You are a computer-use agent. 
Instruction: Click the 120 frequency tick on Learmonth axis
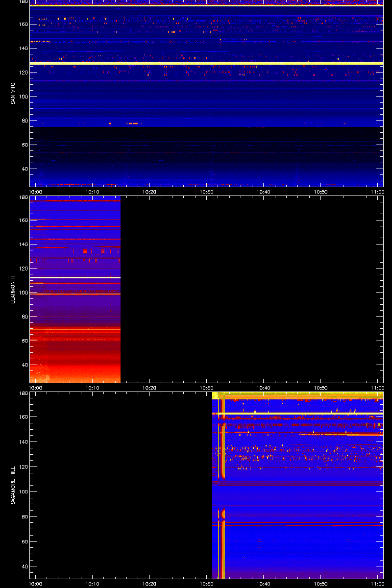pyautogui.click(x=23, y=268)
